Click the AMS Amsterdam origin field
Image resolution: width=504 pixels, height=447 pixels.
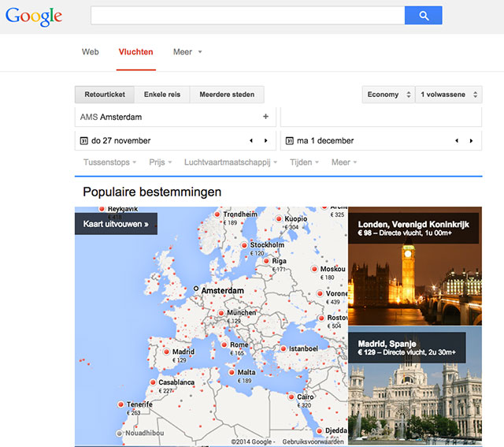[x=175, y=117]
